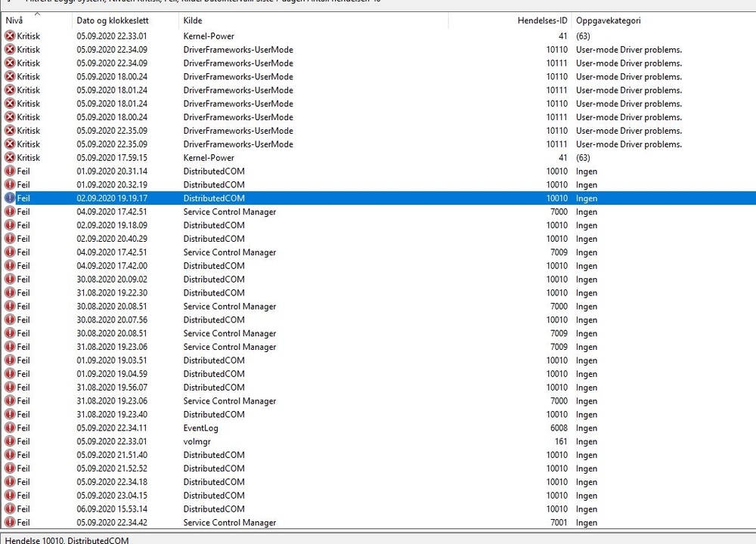Click timestamp 05.09.2020 22.34.18

tap(112, 481)
